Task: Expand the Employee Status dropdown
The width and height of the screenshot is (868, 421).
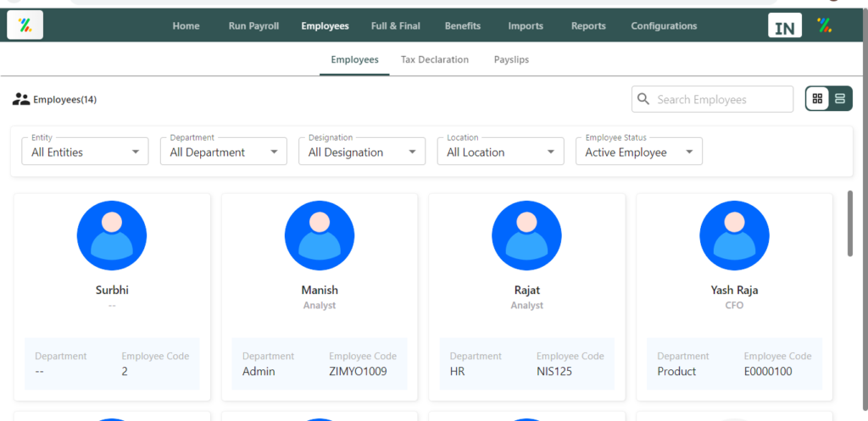Action: coord(639,151)
